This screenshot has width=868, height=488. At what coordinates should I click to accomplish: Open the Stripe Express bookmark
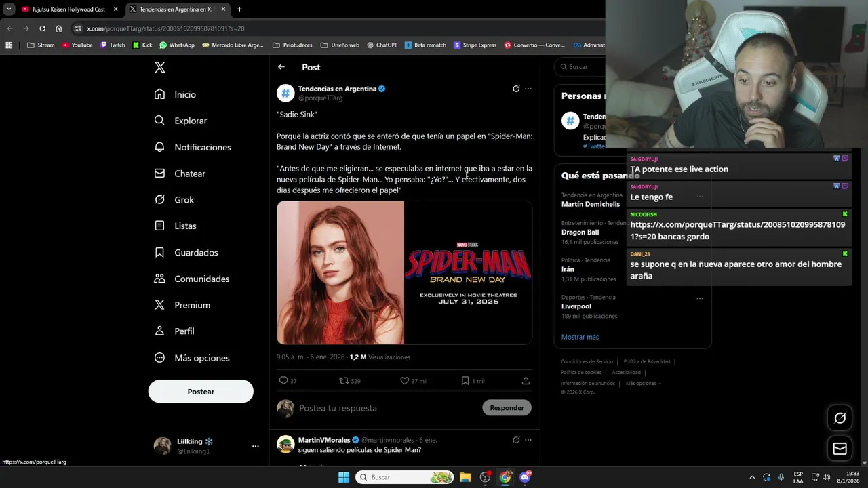pyautogui.click(x=475, y=45)
